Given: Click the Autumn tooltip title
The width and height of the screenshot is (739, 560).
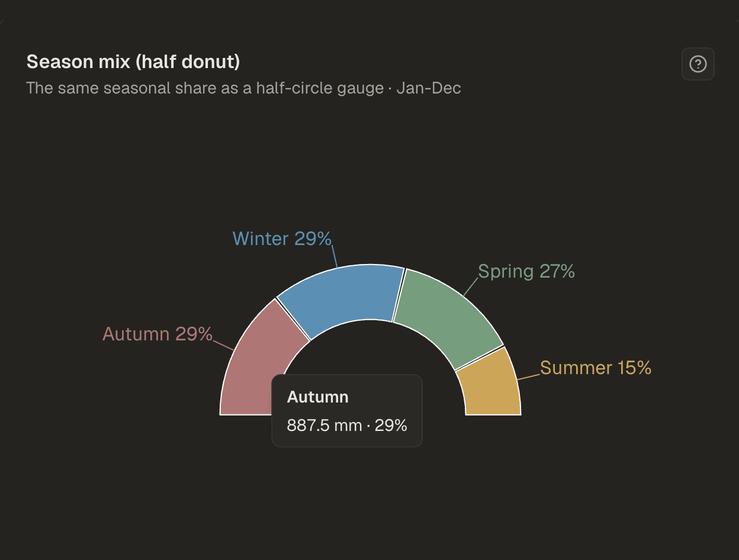Looking at the screenshot, I should (318, 397).
